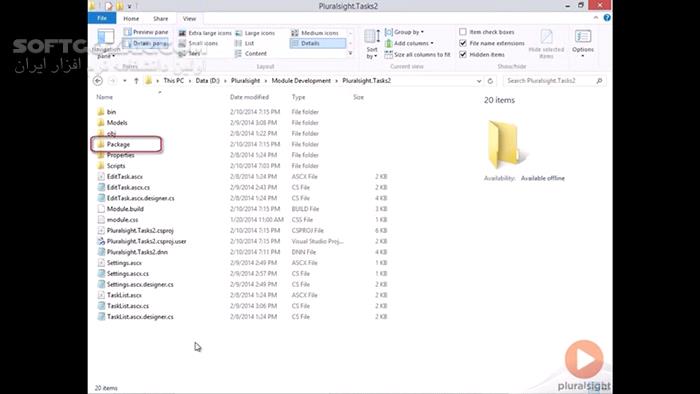
Task: Select EditTask.ascx.designer.cs file
Action: 141,198
